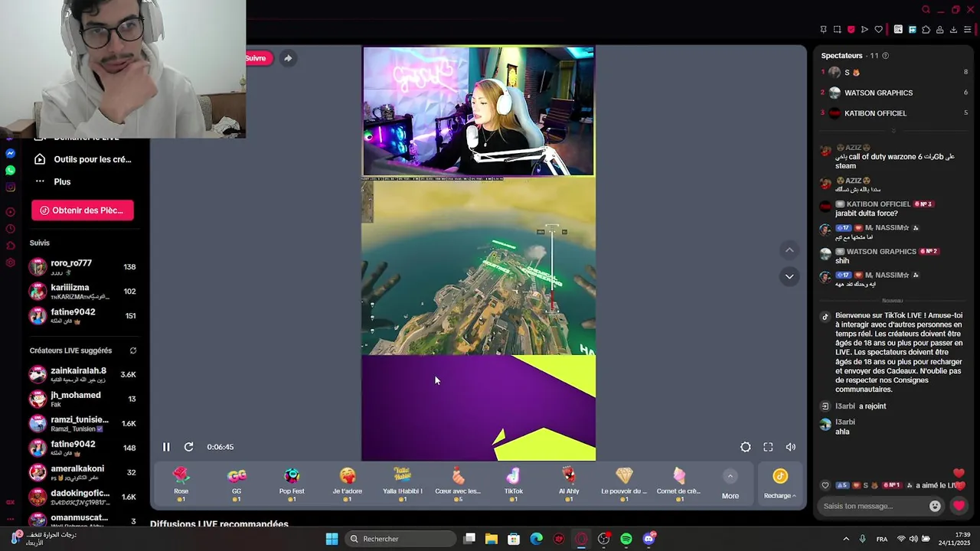Viewport: 980px width, 551px height.
Task: Send the Je t'adore gift
Action: pos(347,484)
